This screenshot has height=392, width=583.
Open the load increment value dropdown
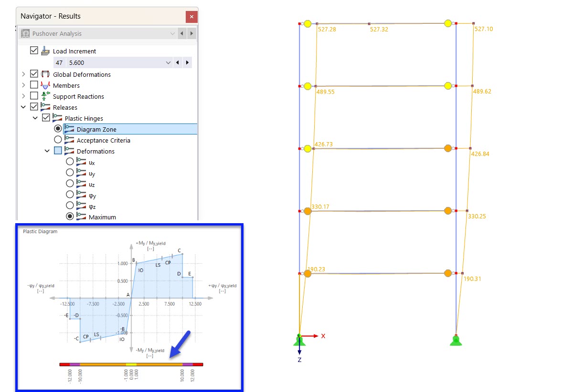pyautogui.click(x=168, y=62)
